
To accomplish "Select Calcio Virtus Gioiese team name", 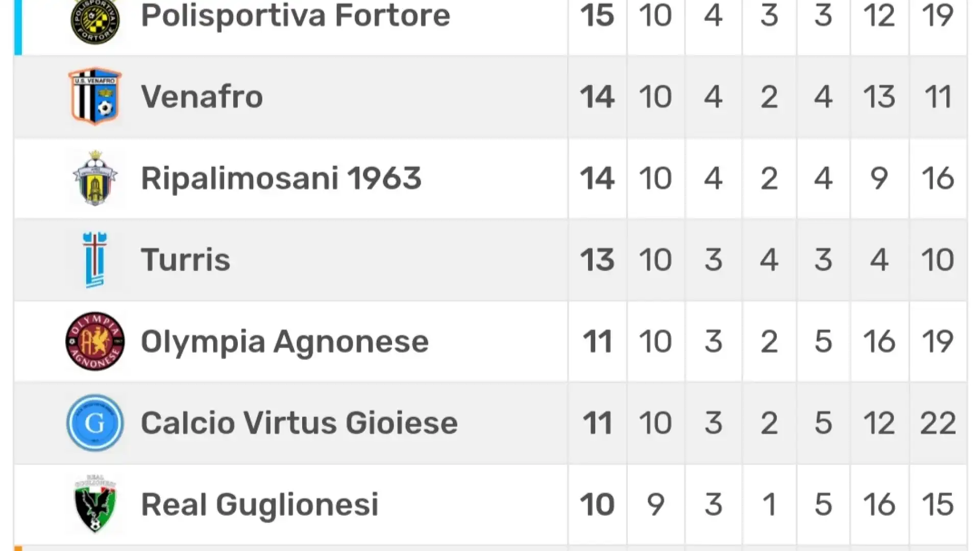I will [299, 423].
